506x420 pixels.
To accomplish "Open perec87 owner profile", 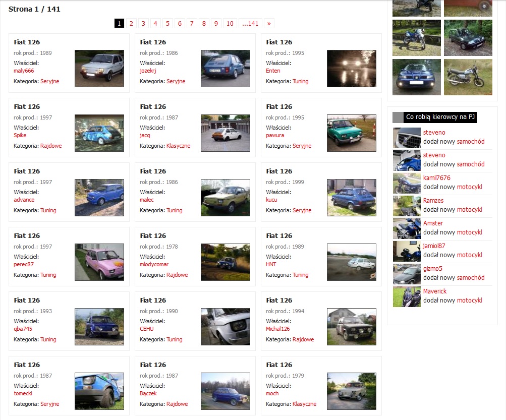I will tap(24, 264).
